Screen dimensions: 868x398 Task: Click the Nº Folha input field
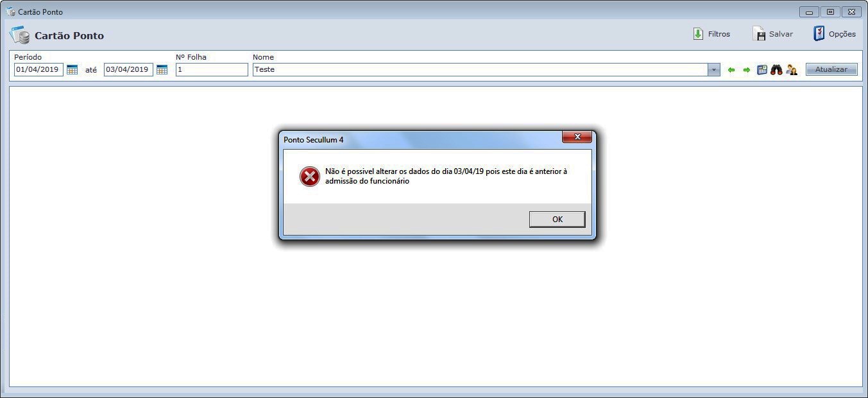click(x=212, y=69)
